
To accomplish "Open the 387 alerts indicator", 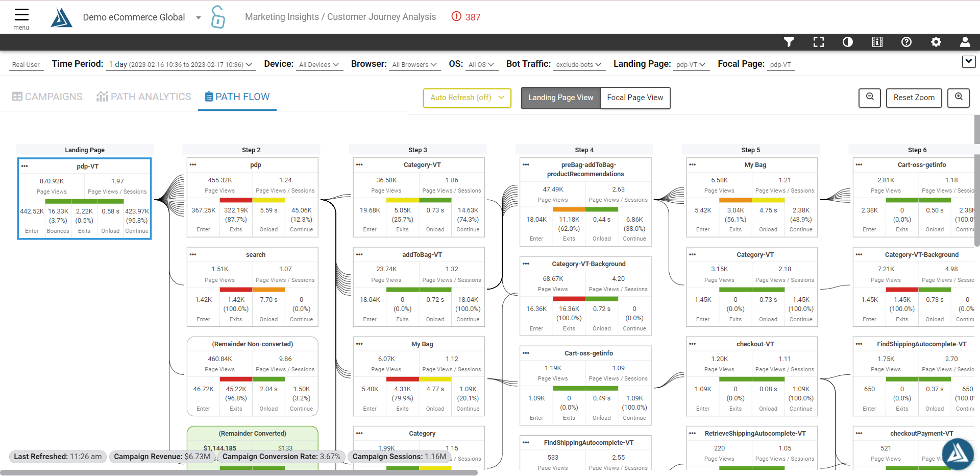I will point(466,17).
